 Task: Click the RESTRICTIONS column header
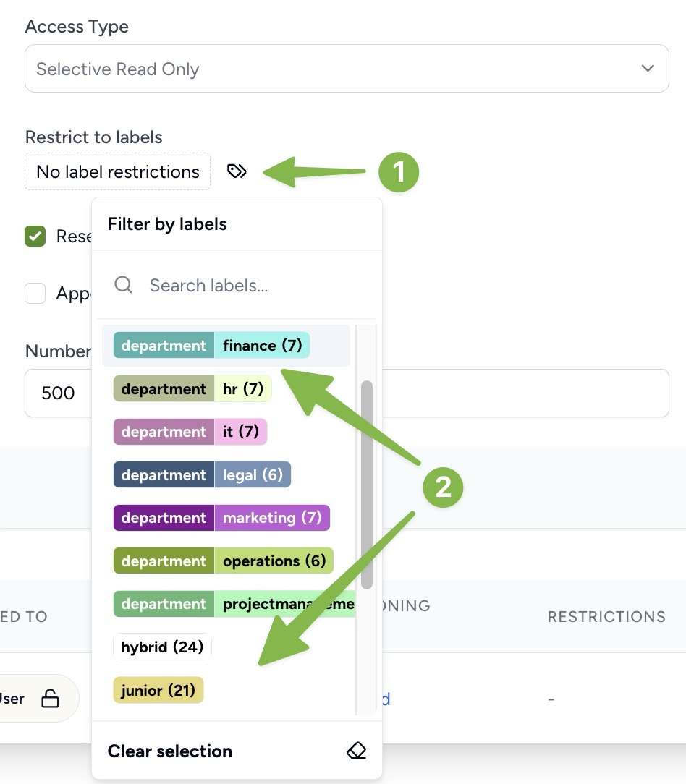click(x=606, y=616)
